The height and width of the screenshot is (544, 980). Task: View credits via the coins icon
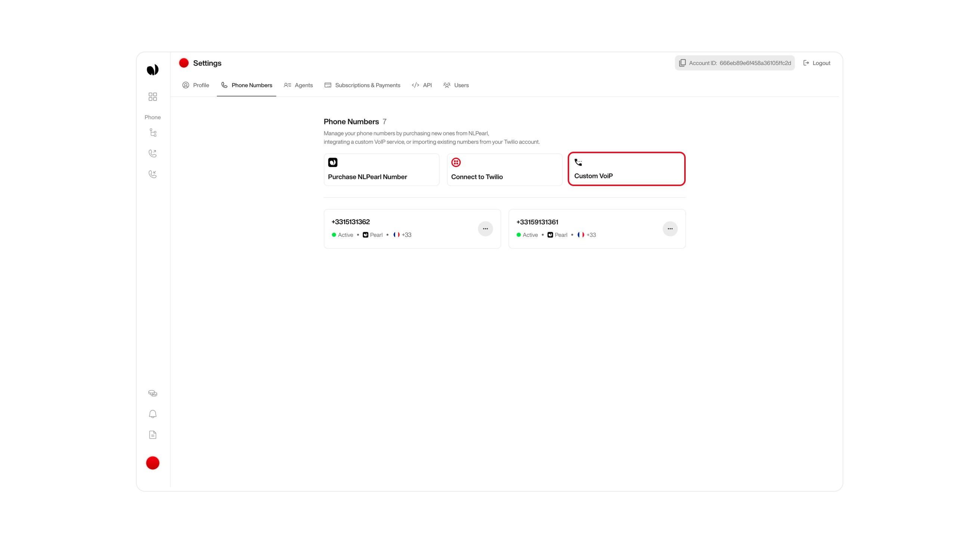click(152, 393)
